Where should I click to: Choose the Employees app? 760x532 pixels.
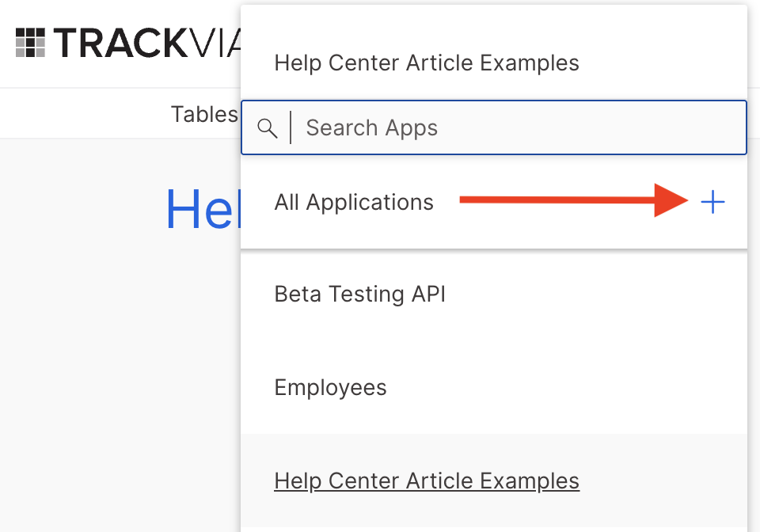330,387
